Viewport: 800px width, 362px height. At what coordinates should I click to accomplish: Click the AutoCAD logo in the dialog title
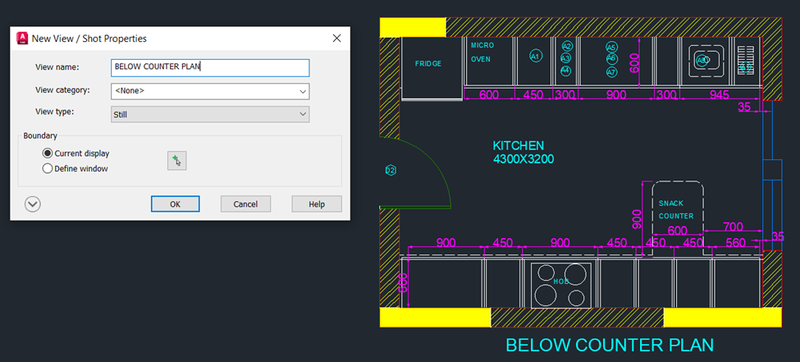point(22,38)
